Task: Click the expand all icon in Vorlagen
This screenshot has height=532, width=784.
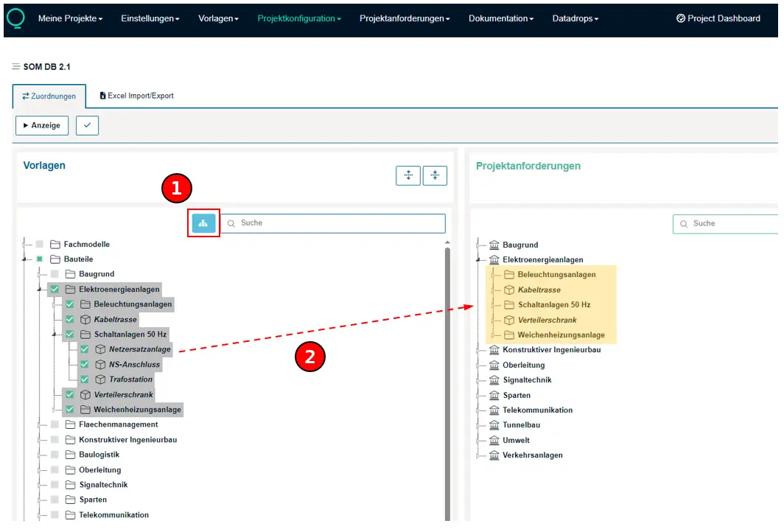Action: 408,175
